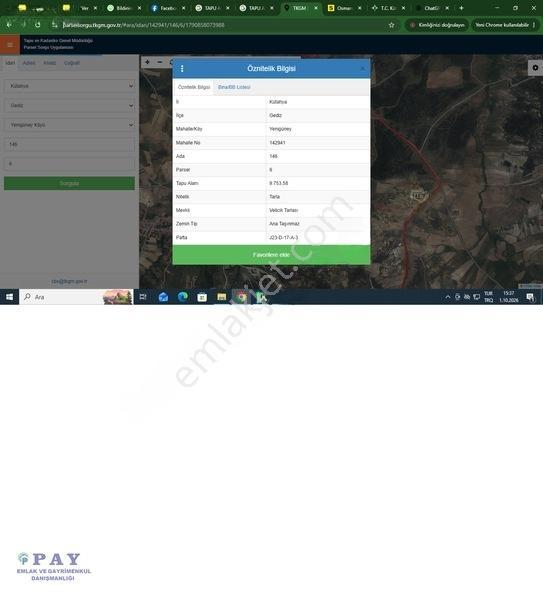Click Kimliğinizi doğrulayın button
The width and height of the screenshot is (543, 600).
(x=437, y=25)
